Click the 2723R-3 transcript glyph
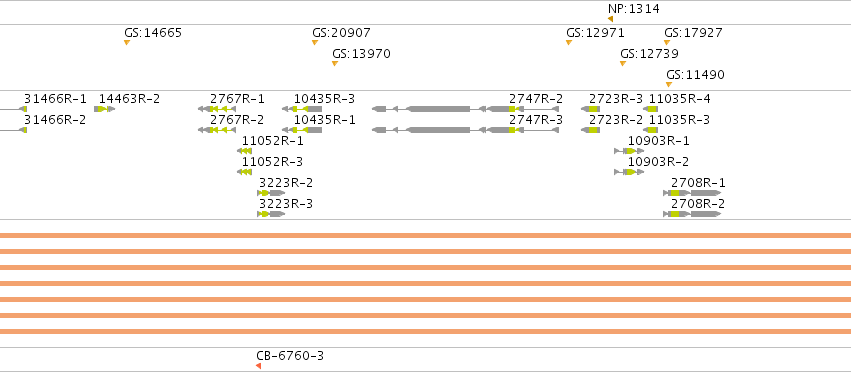 tap(590, 109)
